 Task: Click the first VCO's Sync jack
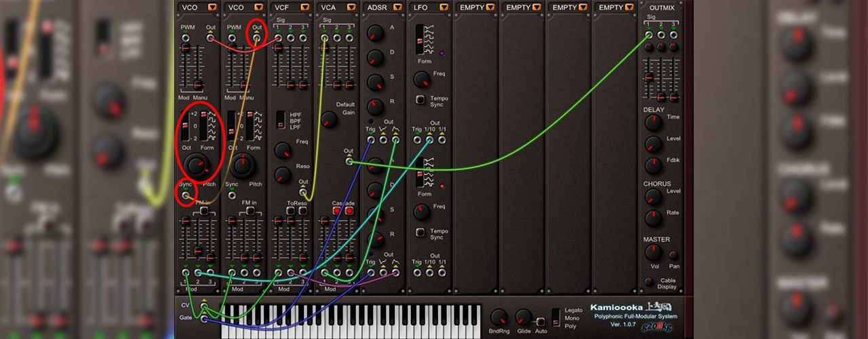(x=185, y=195)
